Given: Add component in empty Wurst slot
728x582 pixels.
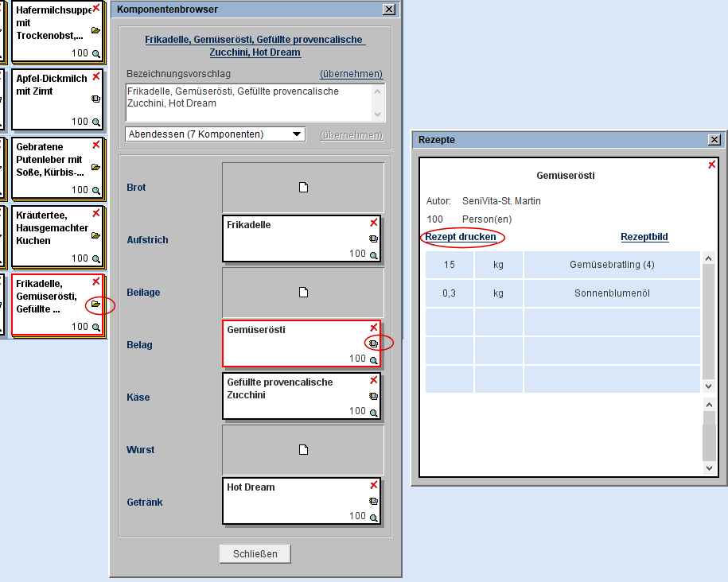Looking at the screenshot, I should point(302,450).
